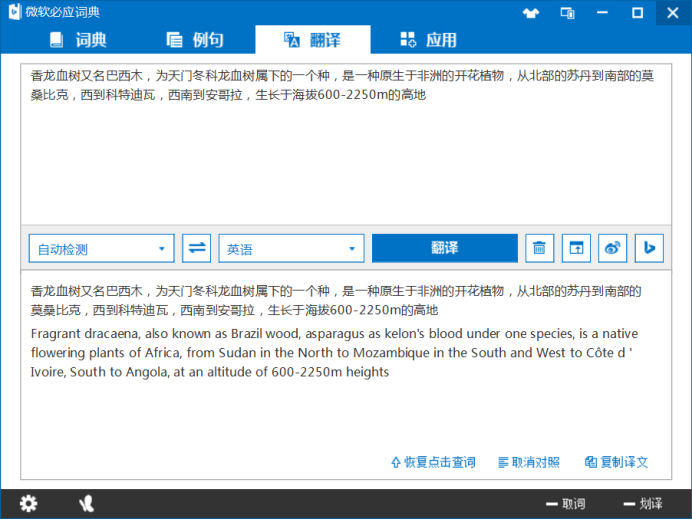This screenshot has height=520, width=692.
Task: Select the 翻译 translation tab
Action: [x=312, y=40]
